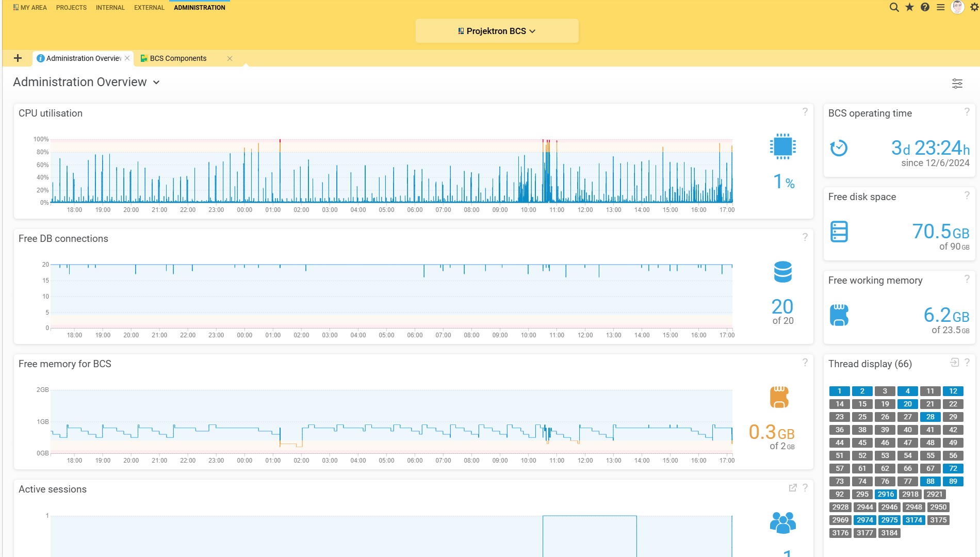This screenshot has height=557, width=980.
Task: Close the Administration Overview tab
Action: coord(127,58)
